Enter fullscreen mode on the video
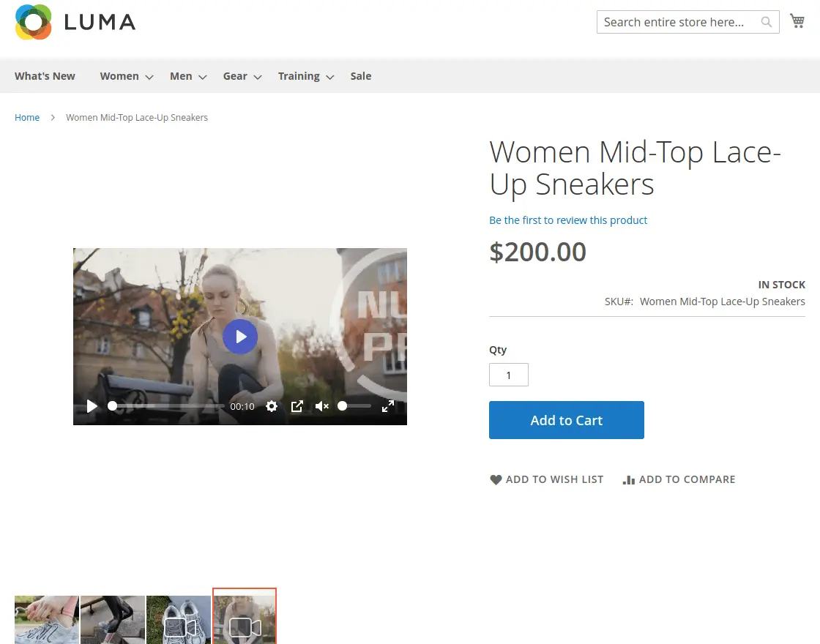The width and height of the screenshot is (820, 644). 388,406
